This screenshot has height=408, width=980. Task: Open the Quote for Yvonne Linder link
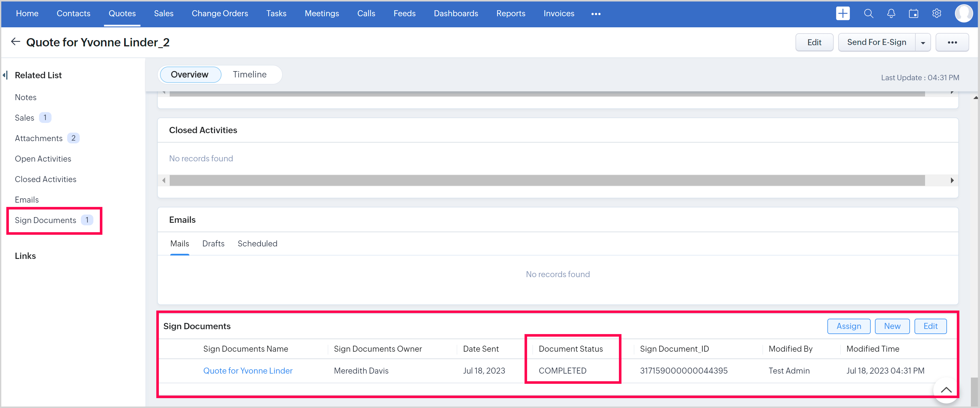coord(248,371)
